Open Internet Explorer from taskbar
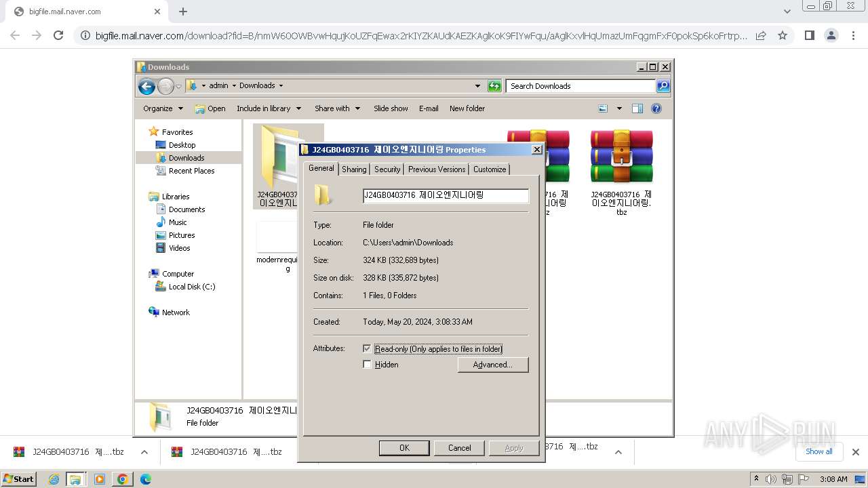 pyautogui.click(x=54, y=479)
